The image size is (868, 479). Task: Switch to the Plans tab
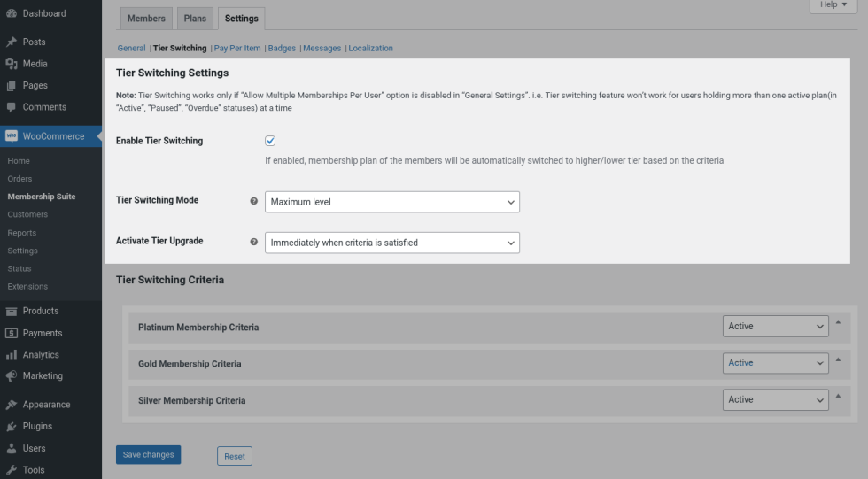pos(194,19)
